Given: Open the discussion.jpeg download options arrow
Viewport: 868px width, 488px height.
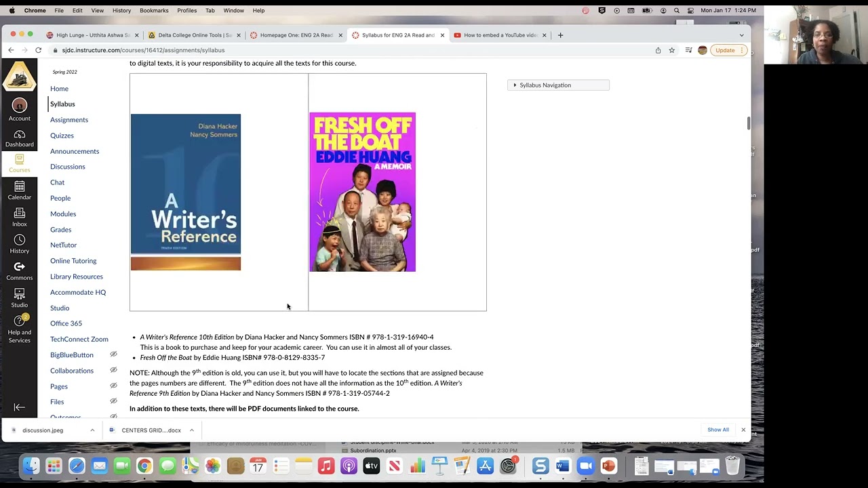Looking at the screenshot, I should pyautogui.click(x=92, y=430).
